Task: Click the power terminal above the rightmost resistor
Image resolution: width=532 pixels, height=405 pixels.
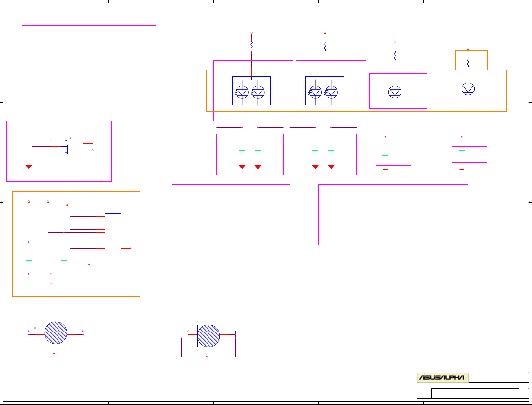Action: (468, 49)
